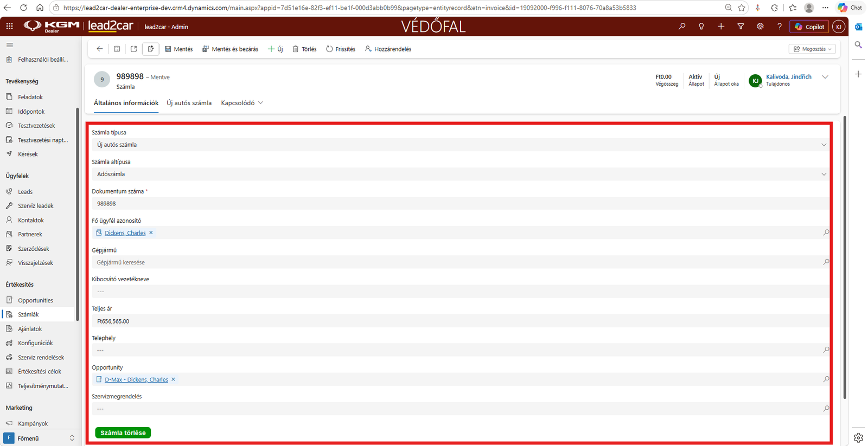Viewport: 868px width, 446px height.
Task: Click the Teljes ár input field
Action: [x=460, y=321]
